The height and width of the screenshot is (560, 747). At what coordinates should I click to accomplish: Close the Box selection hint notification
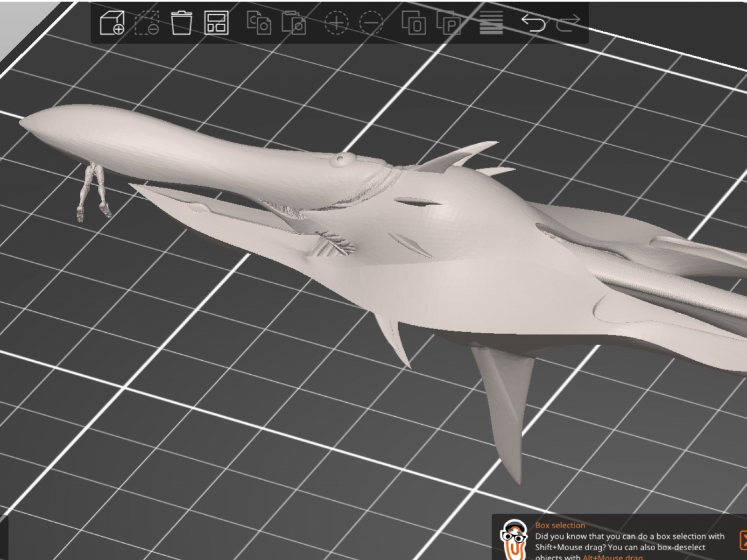click(x=742, y=540)
